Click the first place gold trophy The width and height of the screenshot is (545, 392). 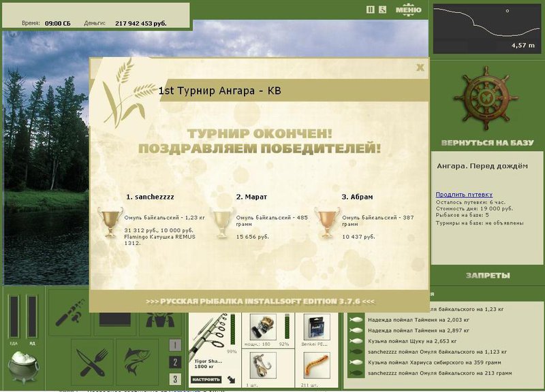110,223
